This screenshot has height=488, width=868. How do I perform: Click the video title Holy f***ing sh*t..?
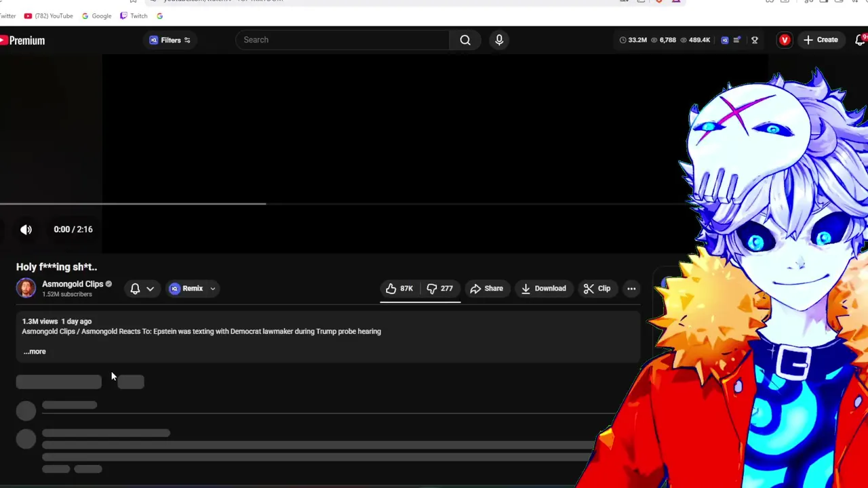tap(56, 267)
